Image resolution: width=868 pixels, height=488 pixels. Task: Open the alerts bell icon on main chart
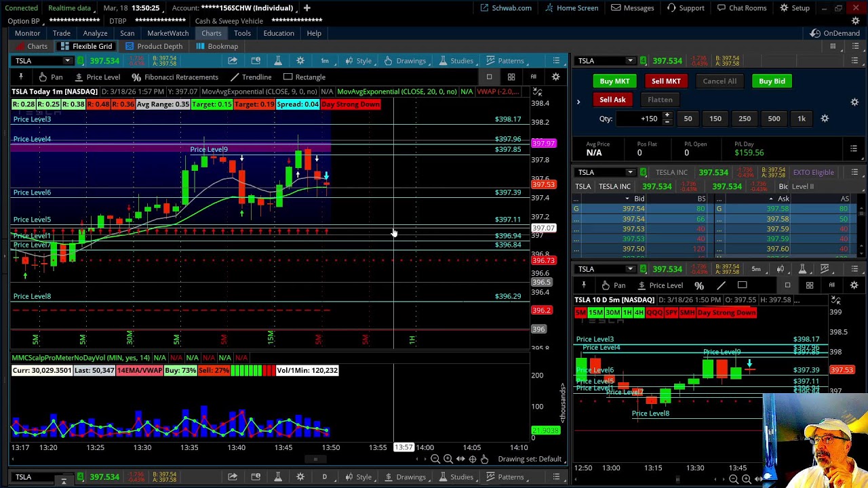[256, 61]
